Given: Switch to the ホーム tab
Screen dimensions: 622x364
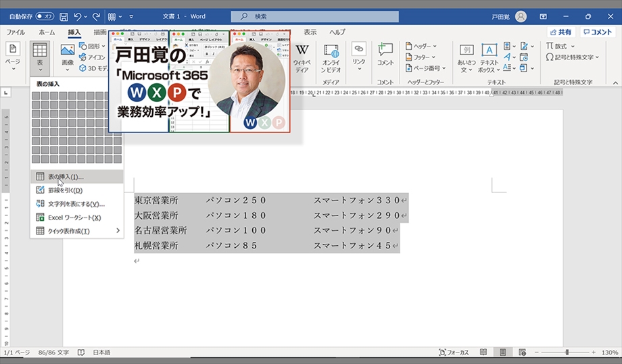Looking at the screenshot, I should click(47, 32).
